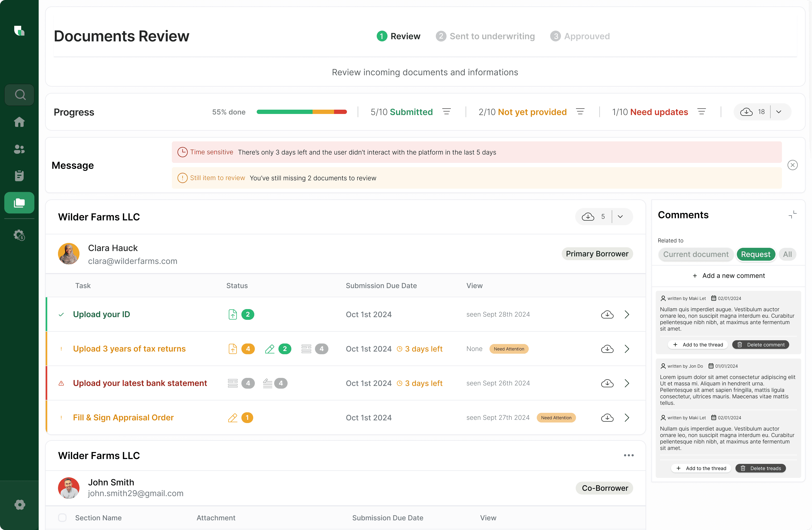
Task: Go to Sent to underwriting step
Action: pos(485,36)
